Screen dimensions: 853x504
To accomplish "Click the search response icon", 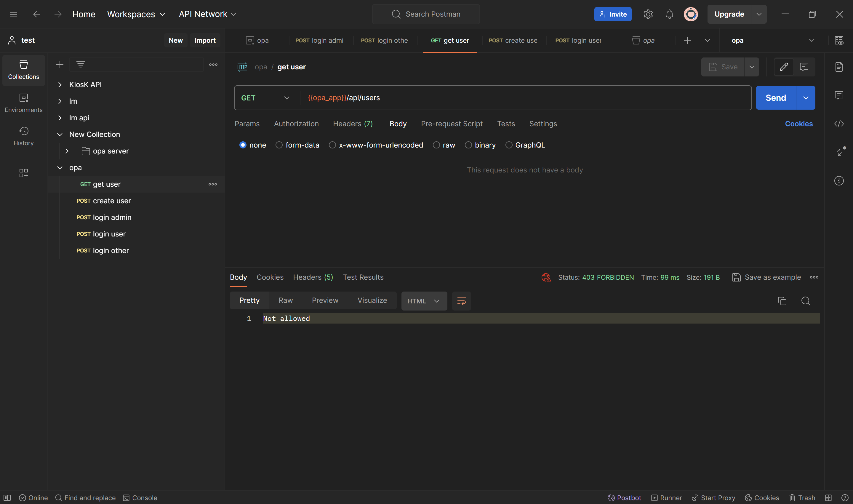I will [806, 301].
